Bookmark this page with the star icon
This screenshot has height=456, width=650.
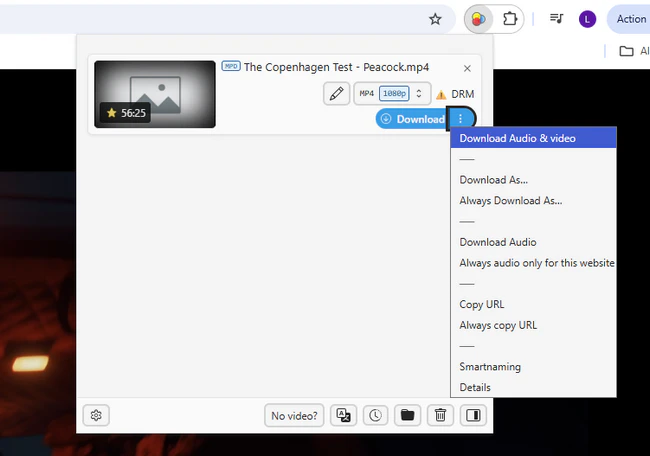[x=435, y=19]
